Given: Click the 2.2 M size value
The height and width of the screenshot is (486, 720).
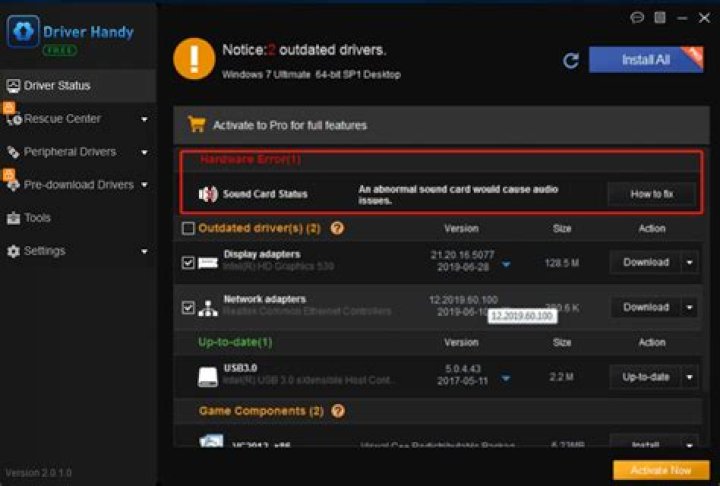Looking at the screenshot, I should 562,377.
